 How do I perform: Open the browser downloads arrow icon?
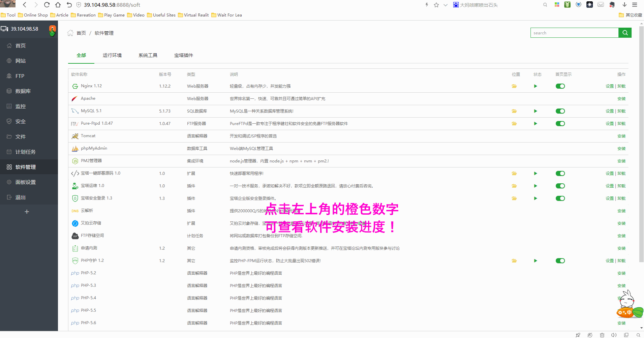[x=624, y=5]
